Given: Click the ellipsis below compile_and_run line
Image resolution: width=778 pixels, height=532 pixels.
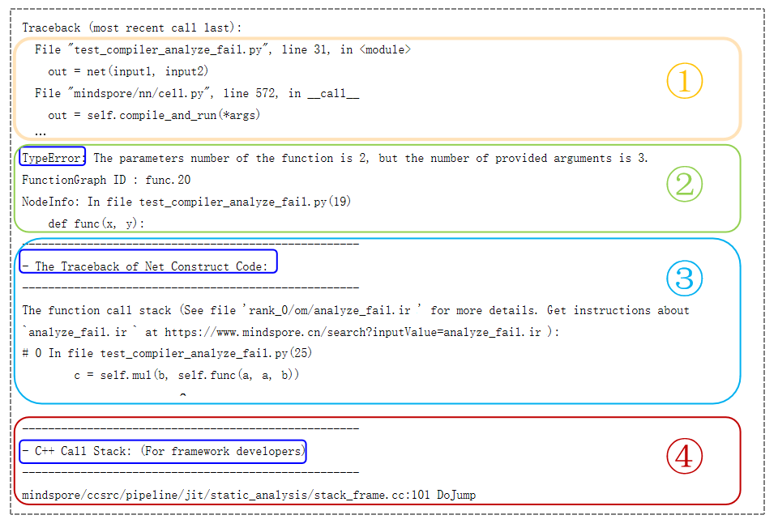Looking at the screenshot, I should 41,133.
